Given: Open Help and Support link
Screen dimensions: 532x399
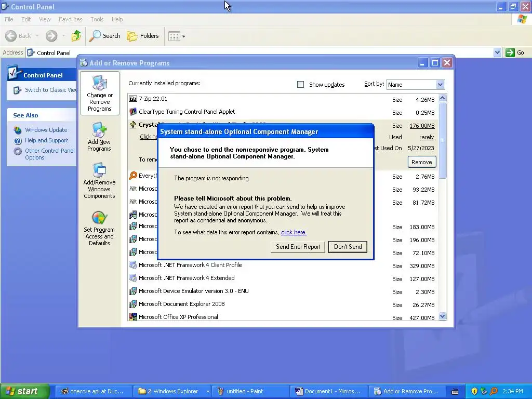Looking at the screenshot, I should pyautogui.click(x=46, y=140).
